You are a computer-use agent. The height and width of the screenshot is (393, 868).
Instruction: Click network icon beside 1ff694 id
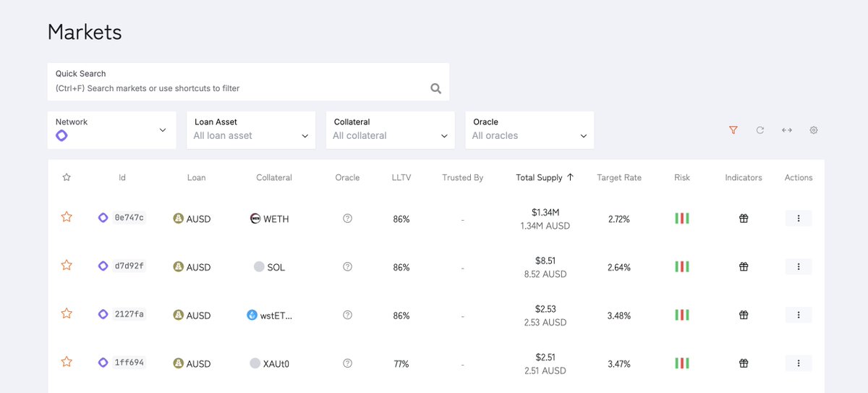pyautogui.click(x=103, y=363)
